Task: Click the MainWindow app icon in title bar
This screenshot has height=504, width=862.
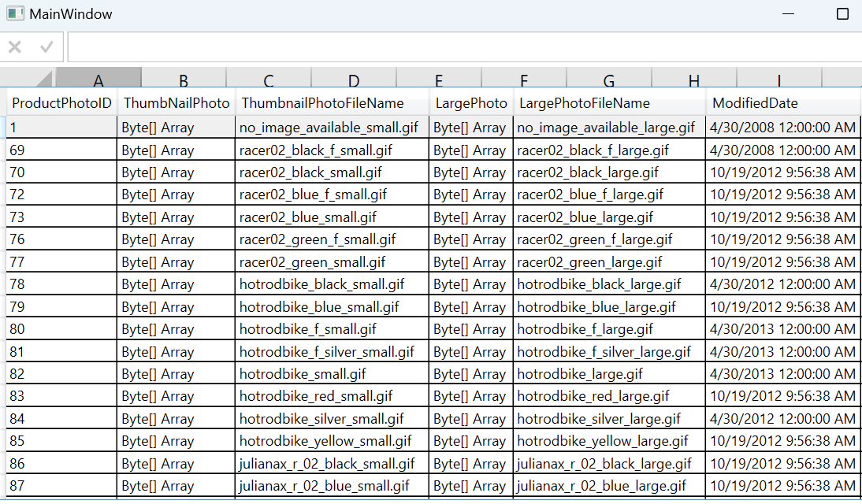Action: [x=15, y=14]
